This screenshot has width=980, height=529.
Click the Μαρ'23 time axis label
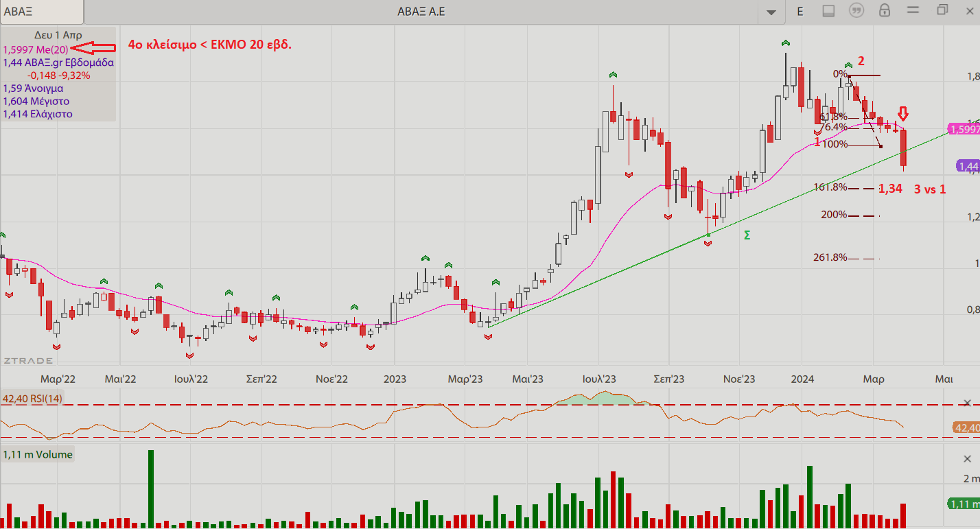466,379
